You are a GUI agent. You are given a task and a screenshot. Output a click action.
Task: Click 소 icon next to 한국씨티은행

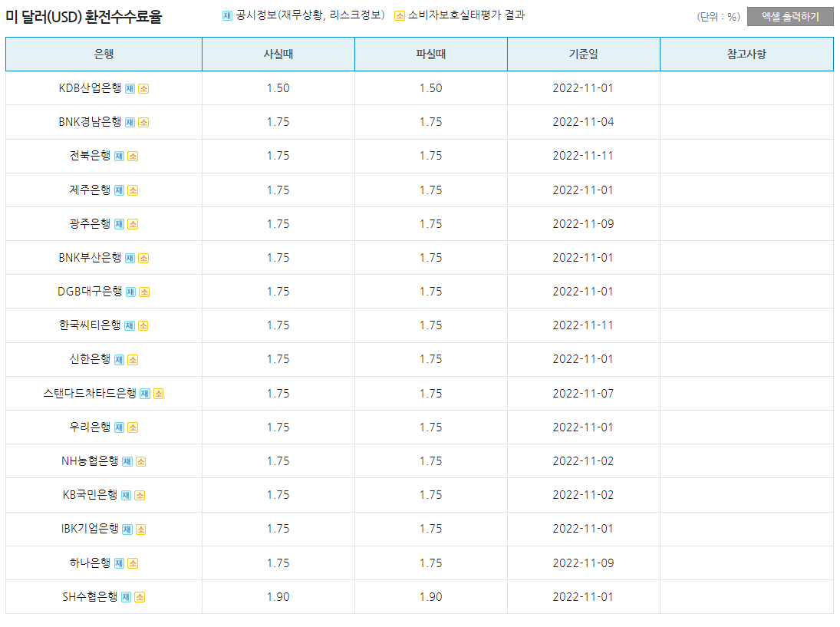[143, 325]
